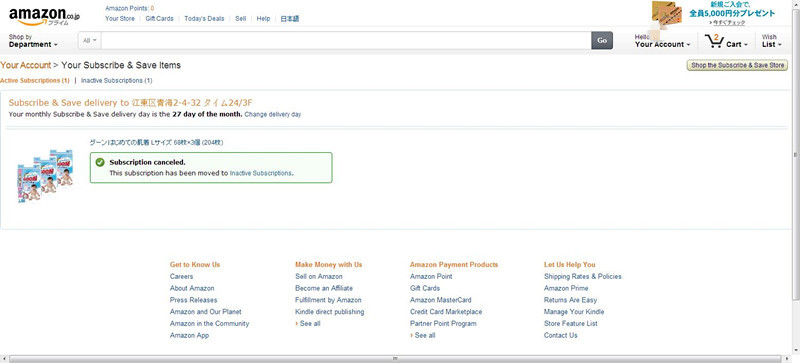Select Active Subscriptions (1) tab
Image resolution: width=800 pixels, height=363 pixels.
[35, 81]
